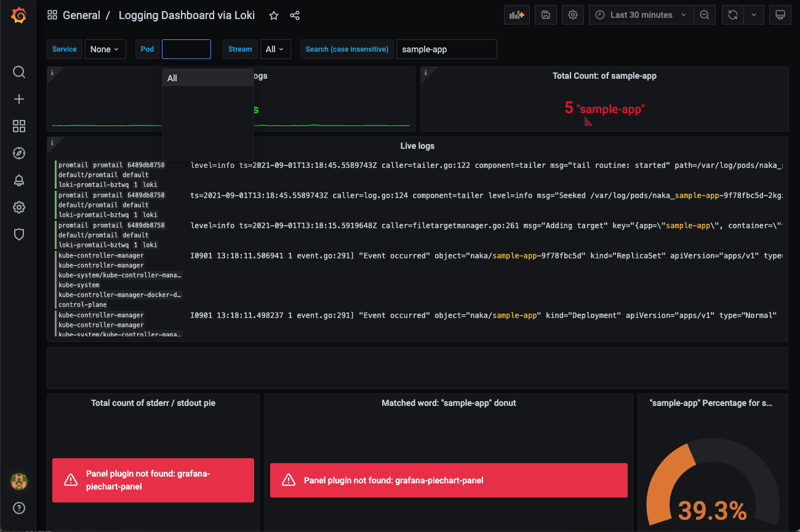The height and width of the screenshot is (532, 800).
Task: Select All in the Pod dropdown list
Action: click(x=208, y=78)
